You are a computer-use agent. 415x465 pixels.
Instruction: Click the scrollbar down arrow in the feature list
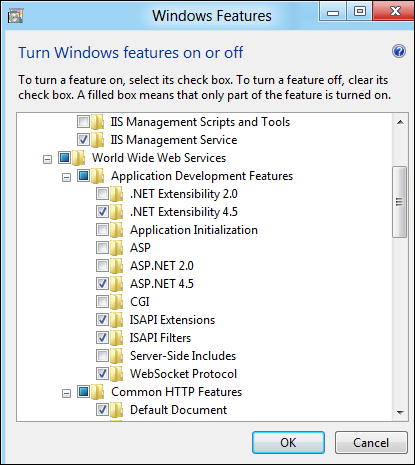point(400,413)
